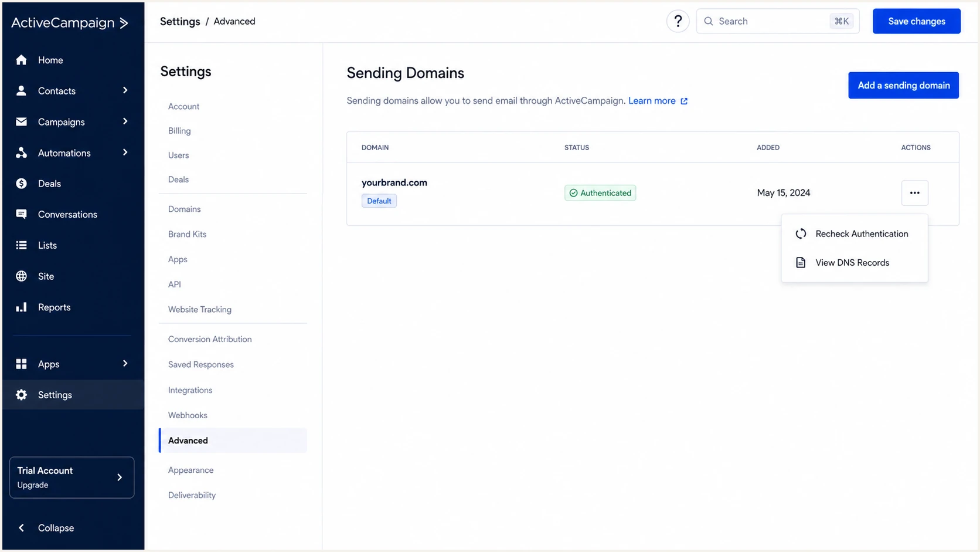
Task: Expand the Contacts submenu chevron
Action: (x=125, y=90)
